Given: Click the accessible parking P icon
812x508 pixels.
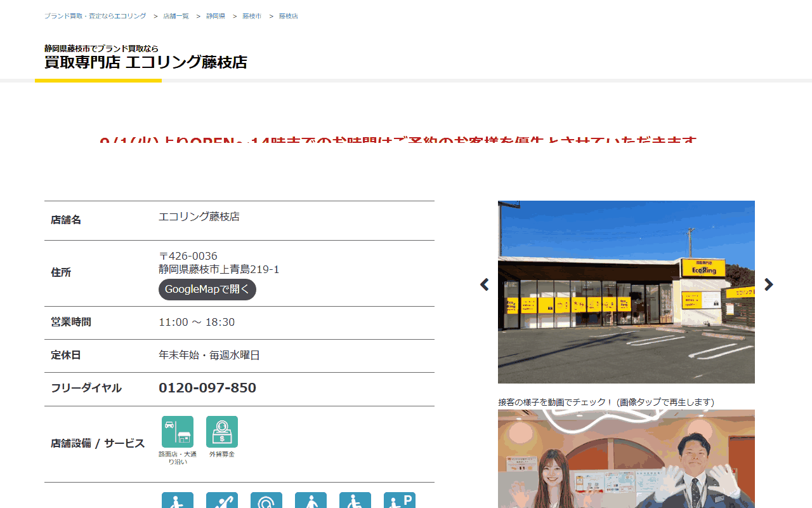Looking at the screenshot, I should [x=400, y=500].
